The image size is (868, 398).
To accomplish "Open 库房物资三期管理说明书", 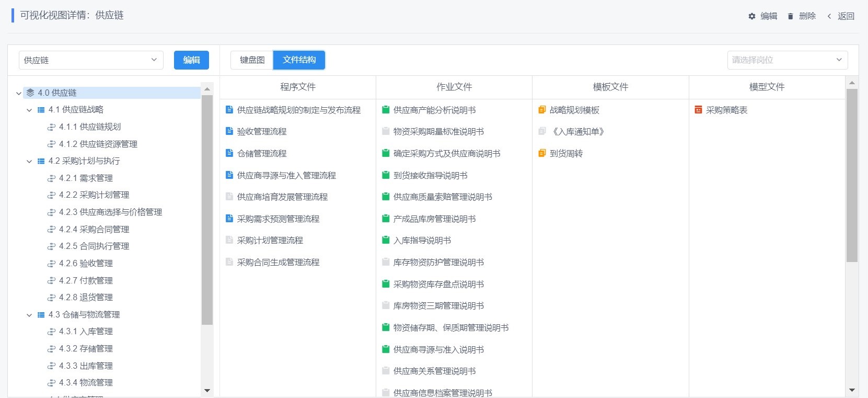I will [438, 305].
